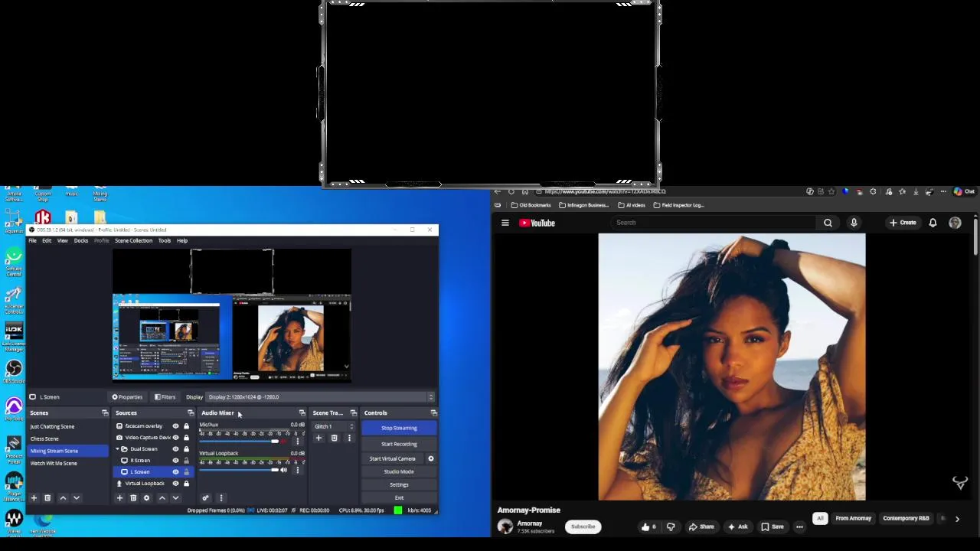Image resolution: width=980 pixels, height=551 pixels.
Task: Open the YouTube account avatar menu
Action: 955,223
